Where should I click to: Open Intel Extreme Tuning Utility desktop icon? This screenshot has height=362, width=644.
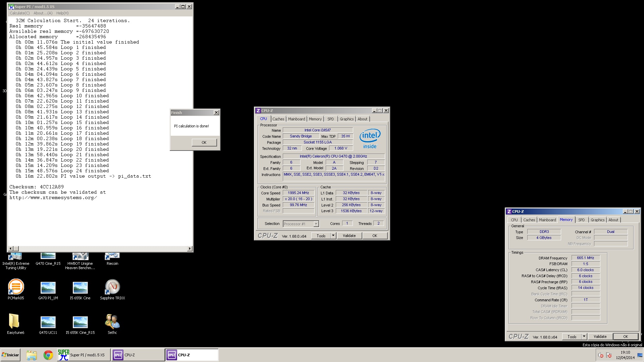[x=16, y=261]
